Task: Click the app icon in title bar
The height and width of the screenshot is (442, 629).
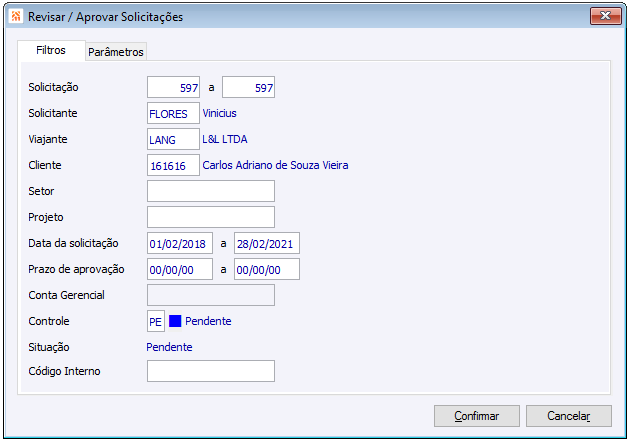Action: (14, 17)
